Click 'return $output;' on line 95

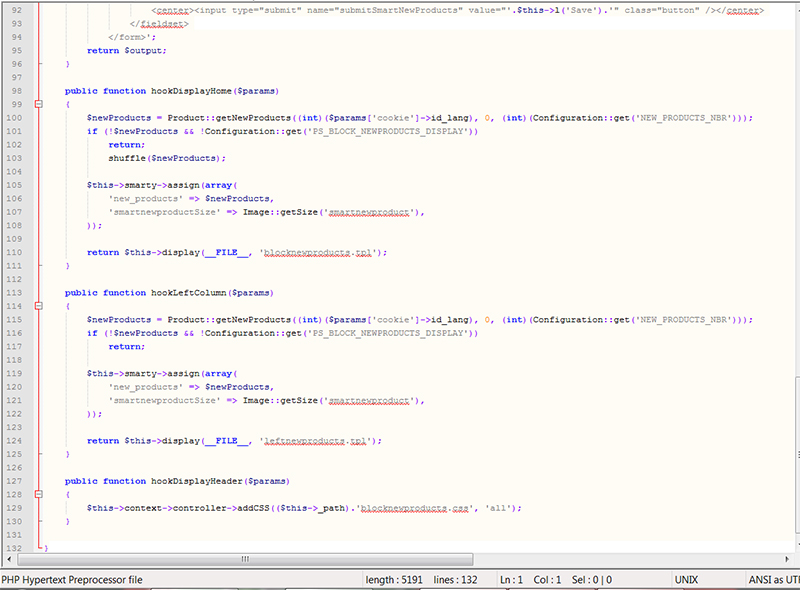click(127, 51)
